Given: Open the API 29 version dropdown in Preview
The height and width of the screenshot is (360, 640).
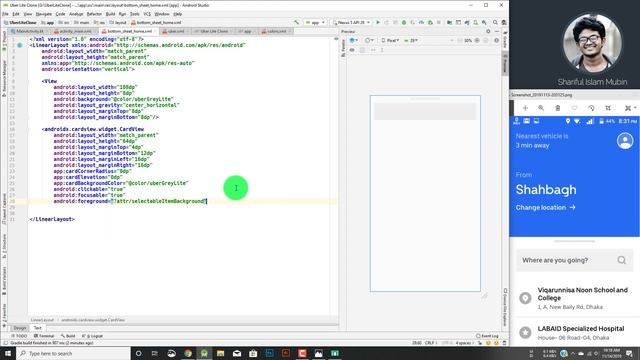Looking at the screenshot, I should 411,40.
